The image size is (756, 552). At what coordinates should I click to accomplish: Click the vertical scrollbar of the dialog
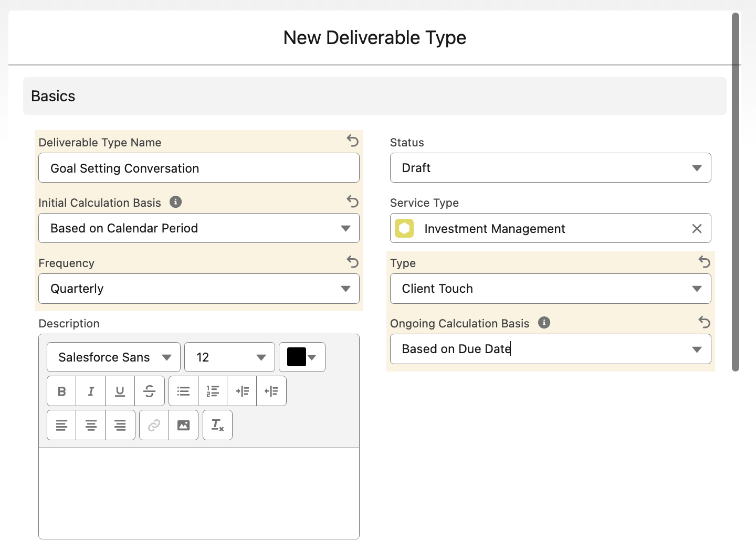736,192
